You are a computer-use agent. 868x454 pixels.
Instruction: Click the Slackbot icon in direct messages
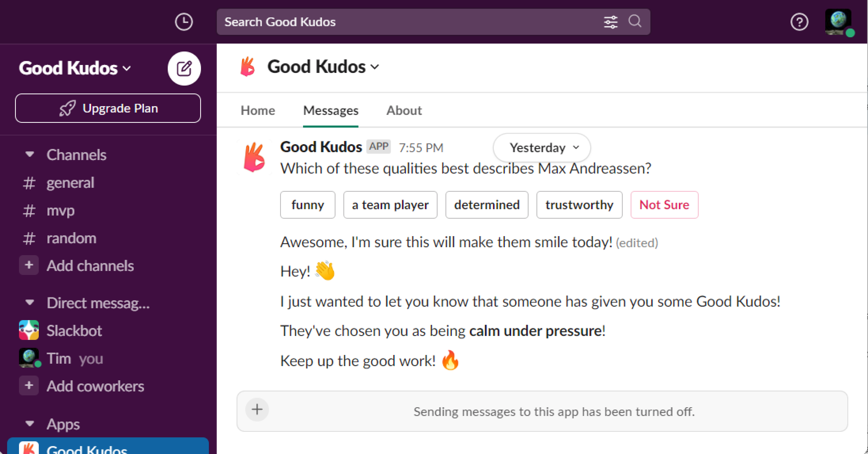pyautogui.click(x=29, y=330)
